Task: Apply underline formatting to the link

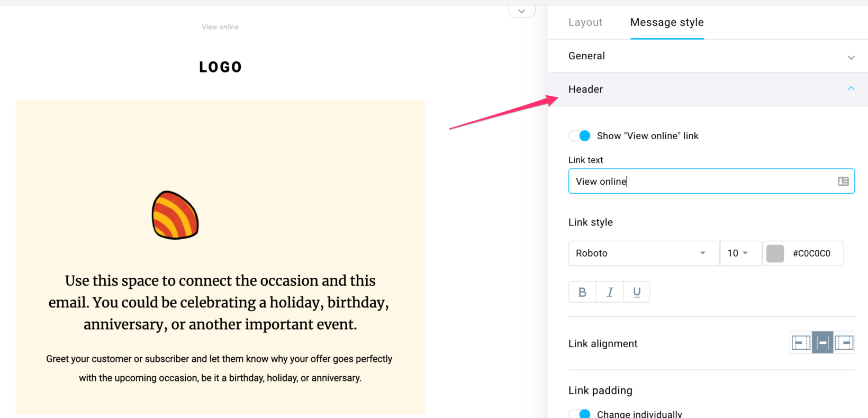Action: pyautogui.click(x=636, y=292)
